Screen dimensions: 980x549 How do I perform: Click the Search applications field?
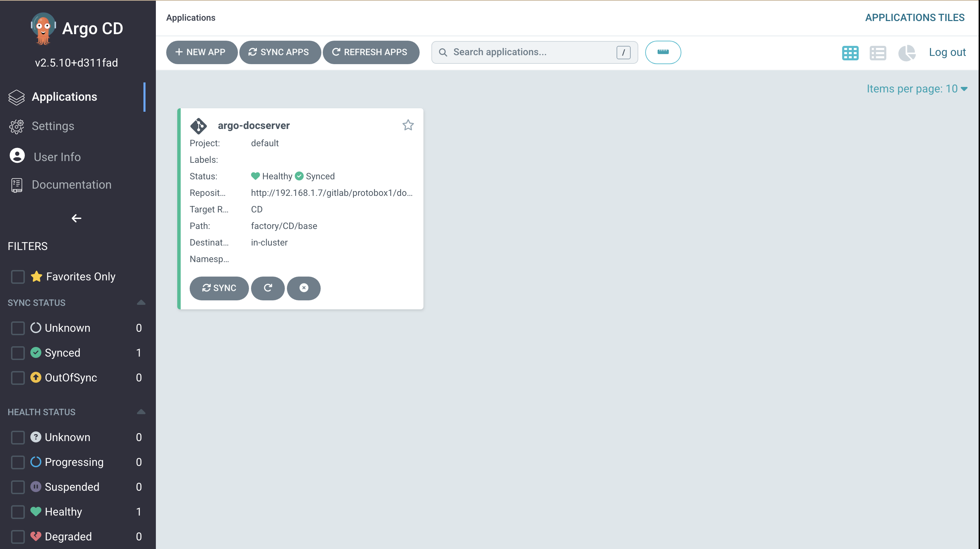click(x=533, y=52)
